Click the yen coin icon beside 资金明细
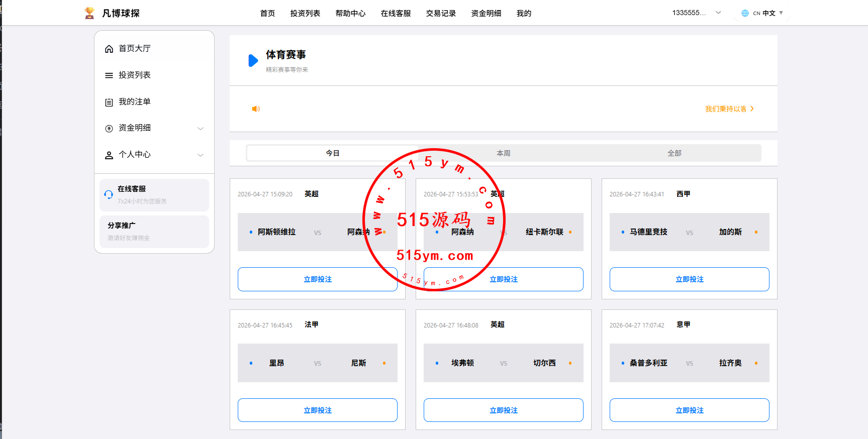The height and width of the screenshot is (439, 868). point(109,129)
